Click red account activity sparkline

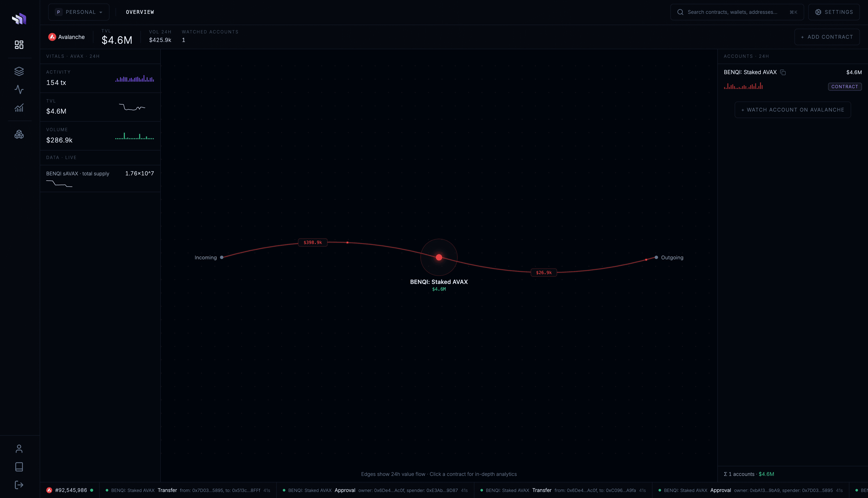743,86
